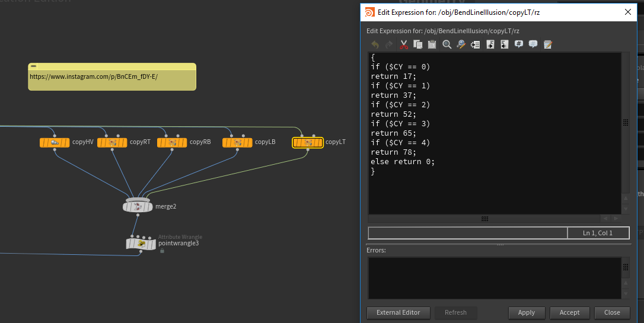Click the Cut scissors icon
This screenshot has width=644, height=323.
pyautogui.click(x=404, y=44)
